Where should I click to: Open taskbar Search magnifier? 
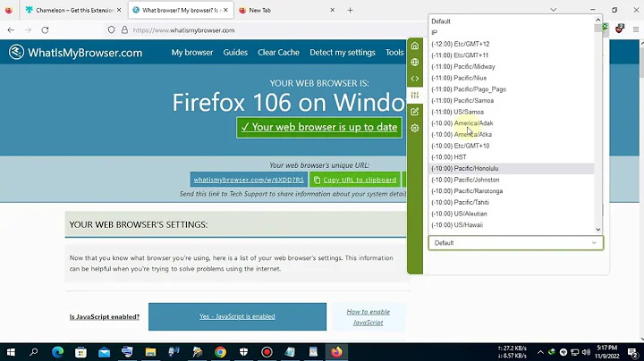34,352
